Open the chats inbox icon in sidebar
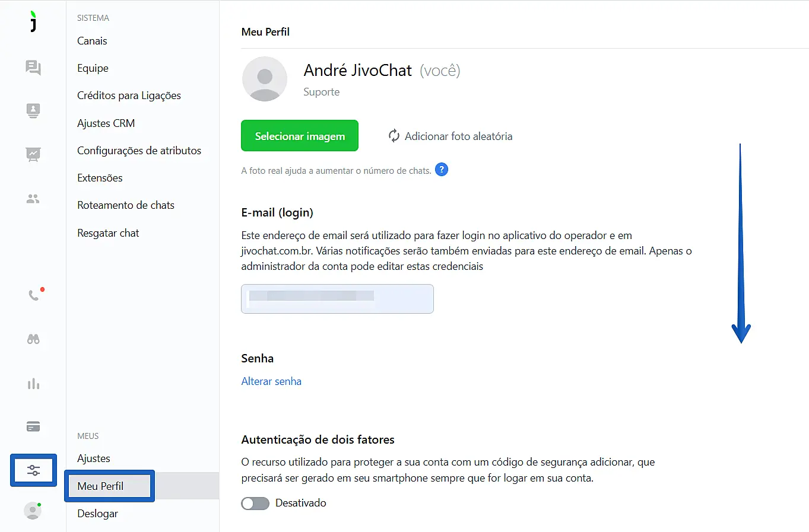This screenshot has height=532, width=809. 33,68
